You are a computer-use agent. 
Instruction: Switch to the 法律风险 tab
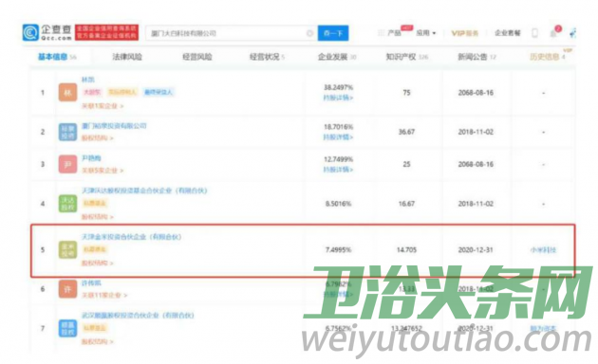(x=127, y=57)
